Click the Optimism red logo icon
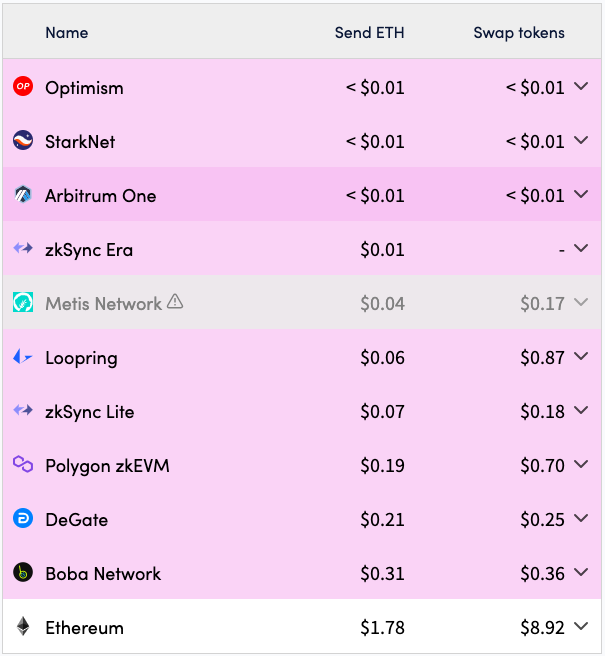The width and height of the screenshot is (605, 656). click(x=23, y=87)
